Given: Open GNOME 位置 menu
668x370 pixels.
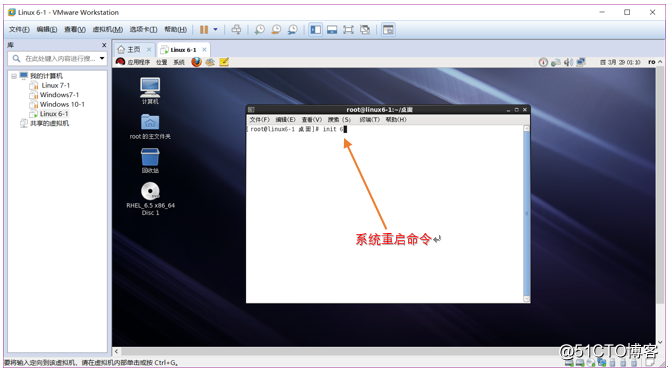Looking at the screenshot, I should tap(161, 62).
